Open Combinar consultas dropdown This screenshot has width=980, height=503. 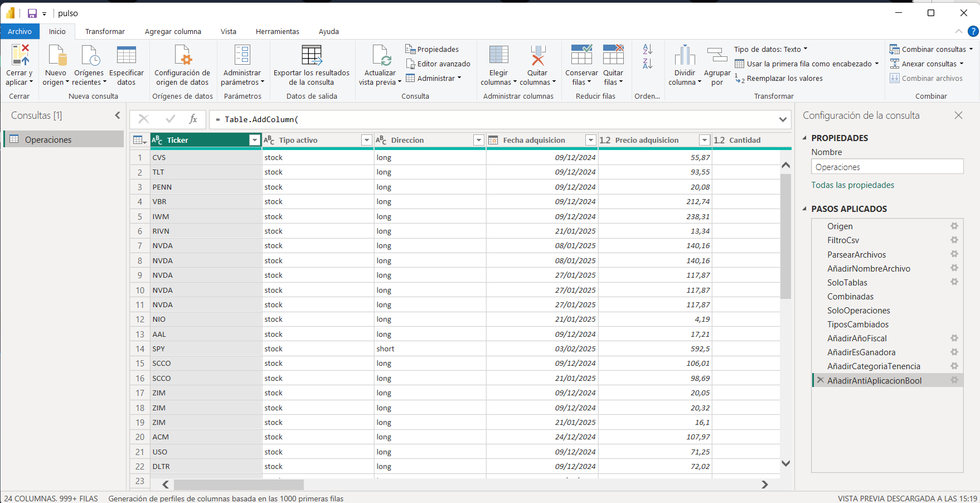coord(932,49)
